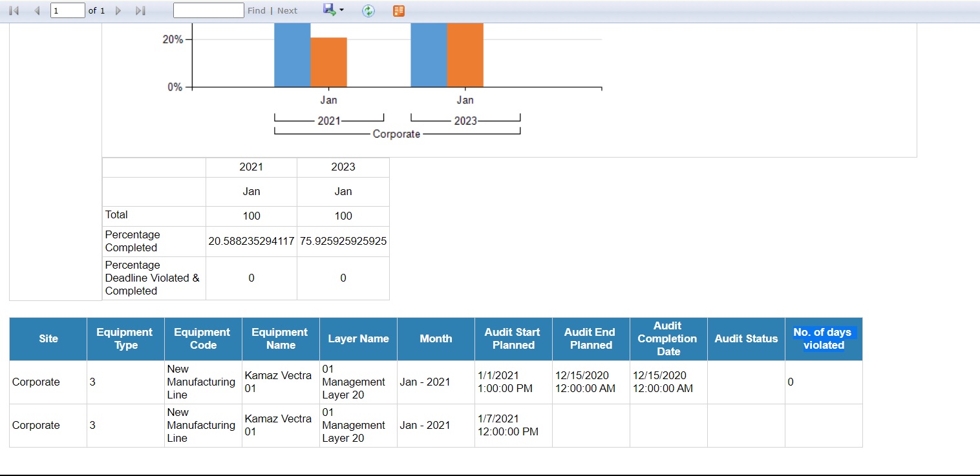
Task: Click the current page number field
Action: 68,10
